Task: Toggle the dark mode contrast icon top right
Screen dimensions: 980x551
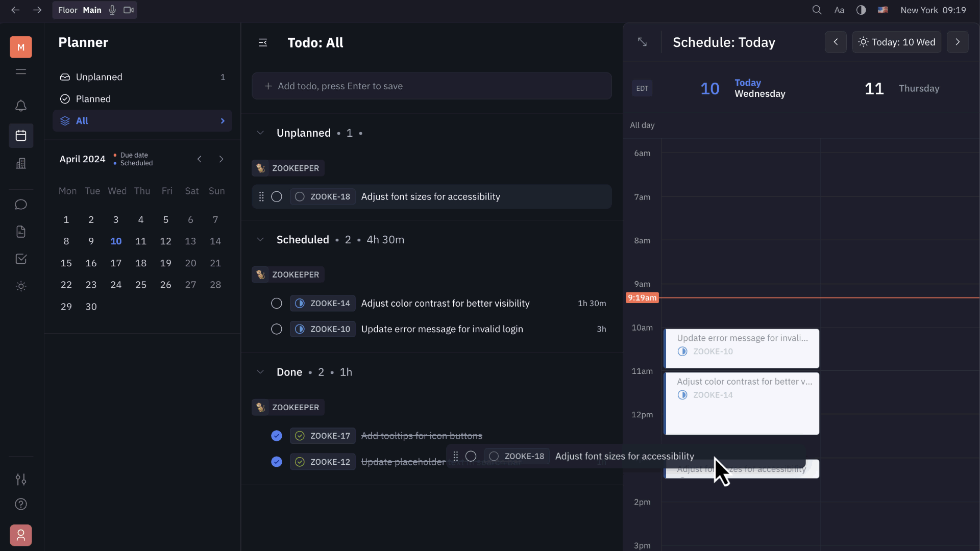Action: point(861,10)
